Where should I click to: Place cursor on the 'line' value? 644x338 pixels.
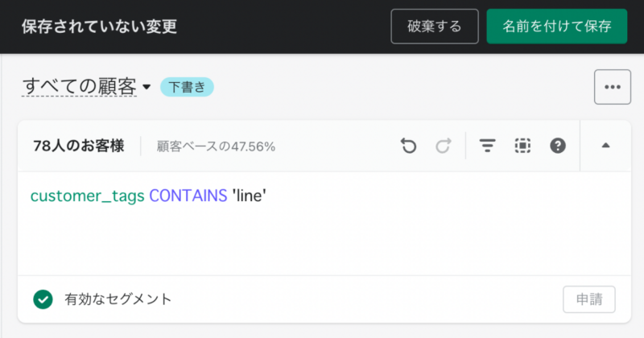click(x=250, y=196)
